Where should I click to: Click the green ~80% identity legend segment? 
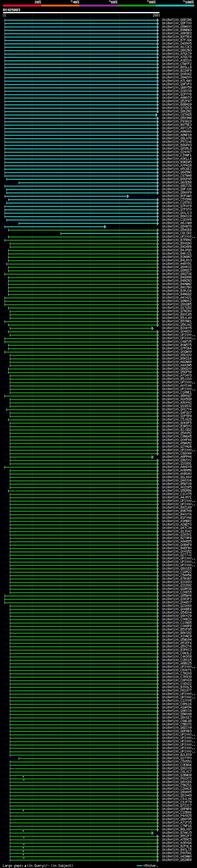[137, 6]
